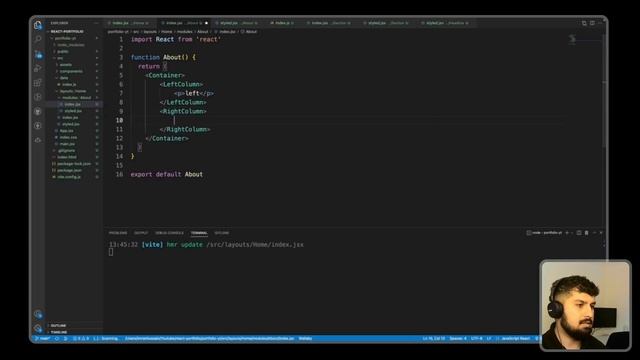The image size is (640, 360).
Task: Split the terminal using the split icon
Action: pyautogui.click(x=579, y=233)
